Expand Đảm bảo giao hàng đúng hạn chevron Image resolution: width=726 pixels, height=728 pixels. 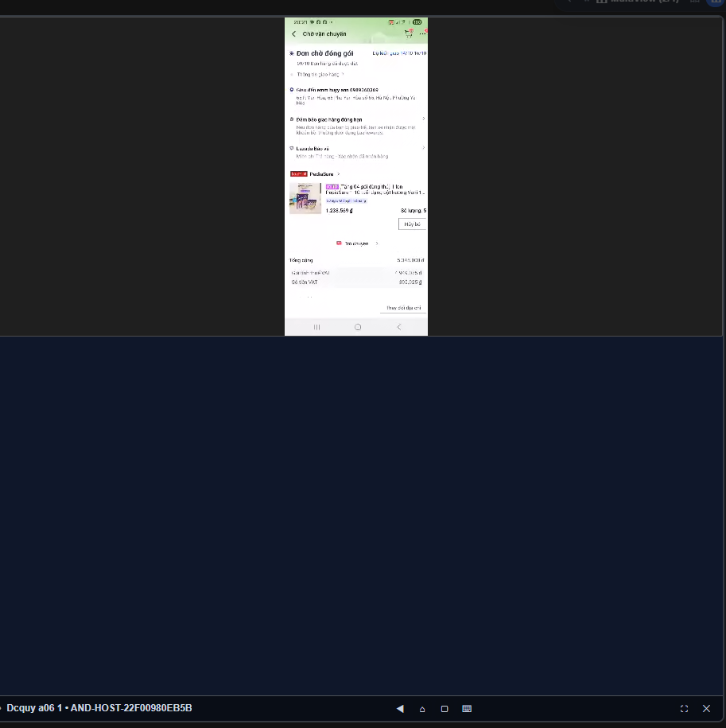[424, 119]
